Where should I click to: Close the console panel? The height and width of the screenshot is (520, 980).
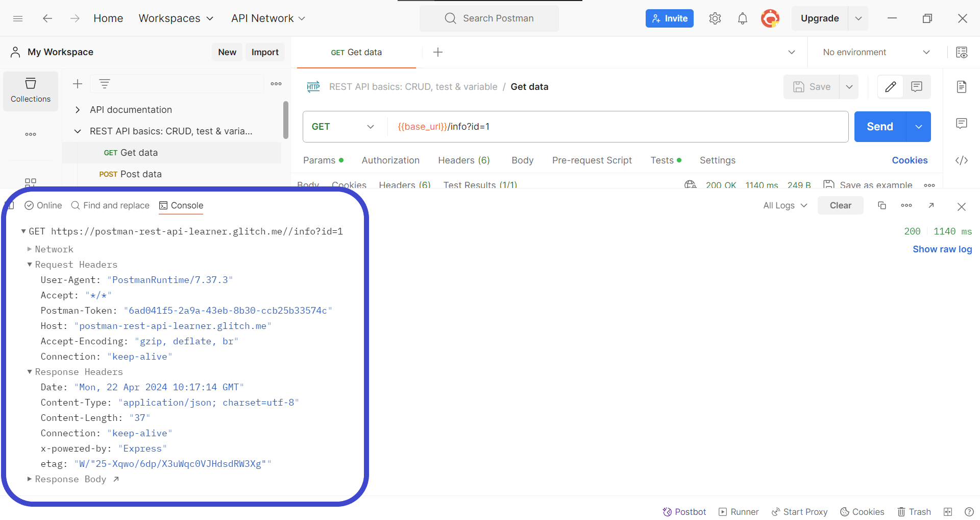(962, 206)
